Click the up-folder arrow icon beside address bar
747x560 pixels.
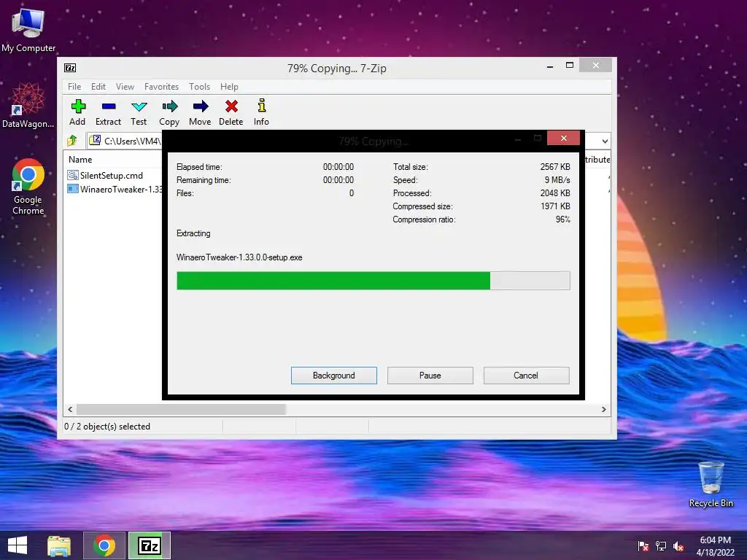click(x=72, y=141)
